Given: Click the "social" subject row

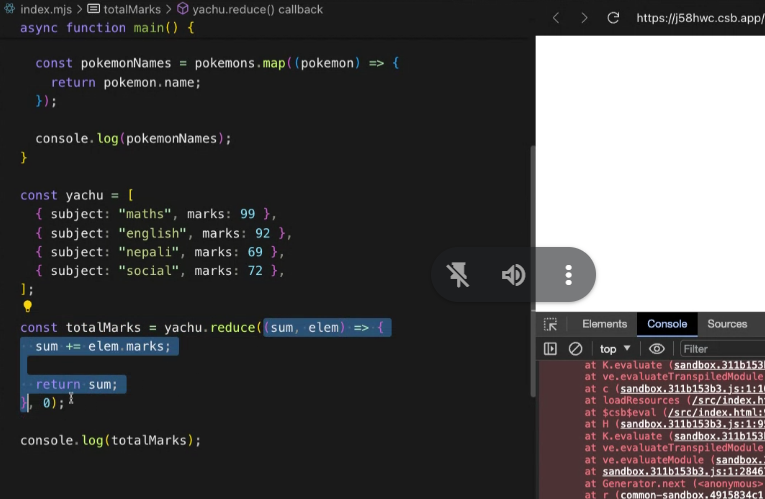Looking at the screenshot, I should click(160, 271).
